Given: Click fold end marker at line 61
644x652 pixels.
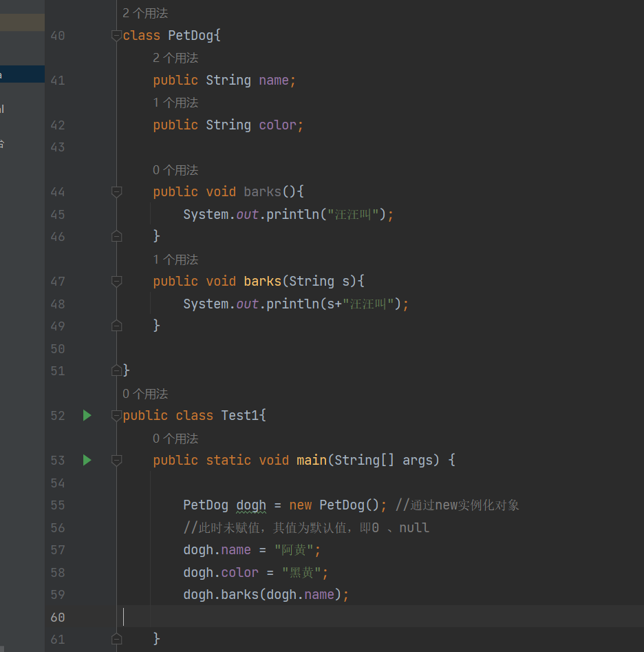Looking at the screenshot, I should (116, 639).
